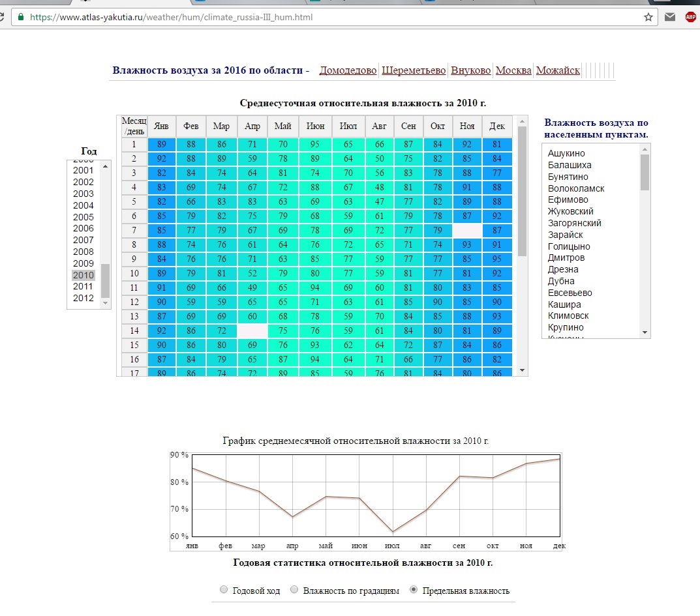
Task: Choose Климовск in the settlements list
Action: (x=568, y=315)
